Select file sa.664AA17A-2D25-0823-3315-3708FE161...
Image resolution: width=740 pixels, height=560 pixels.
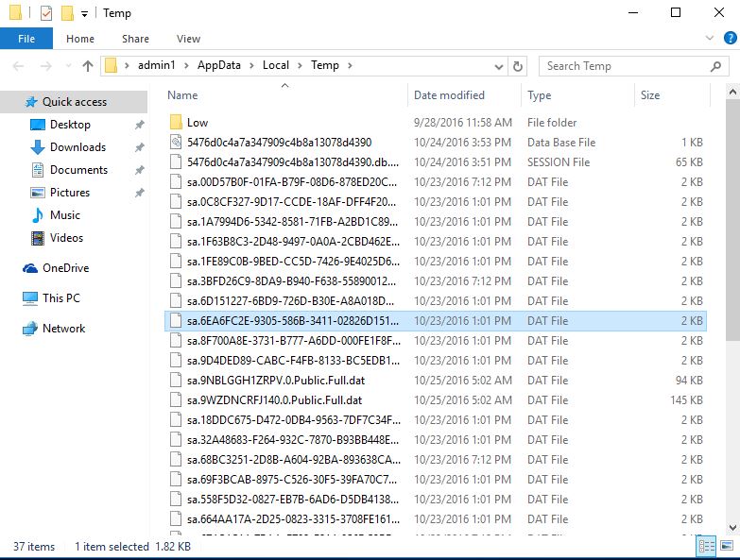[435, 518]
